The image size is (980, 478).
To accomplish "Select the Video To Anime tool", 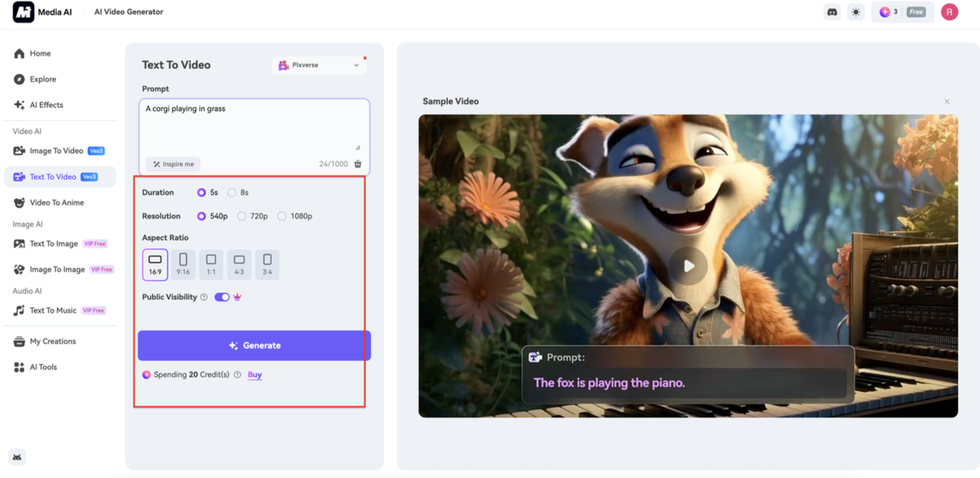I will [57, 202].
